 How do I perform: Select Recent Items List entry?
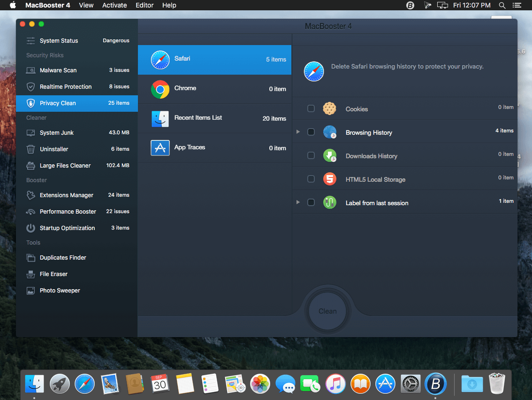point(215,118)
